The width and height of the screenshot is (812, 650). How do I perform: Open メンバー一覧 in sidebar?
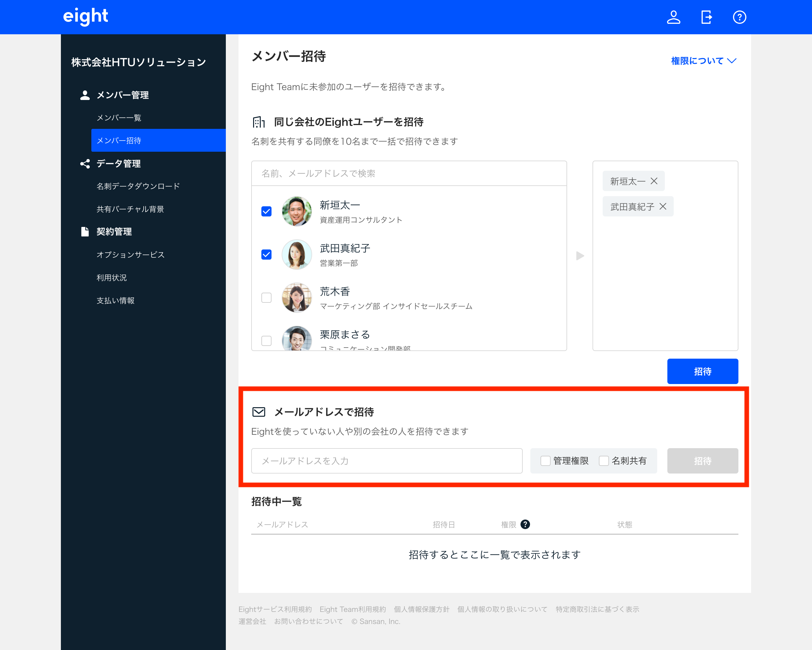[119, 117]
